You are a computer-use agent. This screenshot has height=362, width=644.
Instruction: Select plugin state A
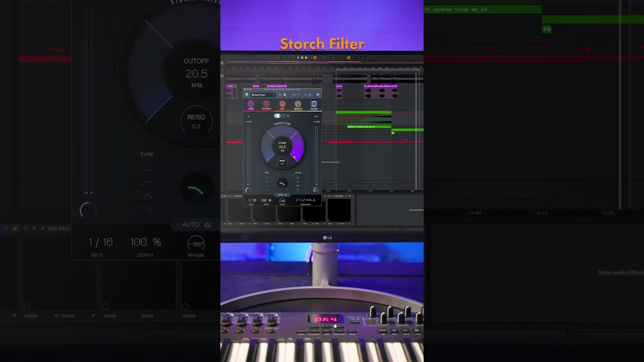click(x=304, y=95)
